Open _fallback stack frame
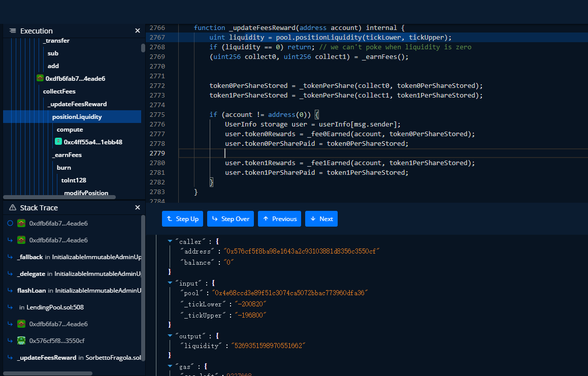 click(x=79, y=257)
